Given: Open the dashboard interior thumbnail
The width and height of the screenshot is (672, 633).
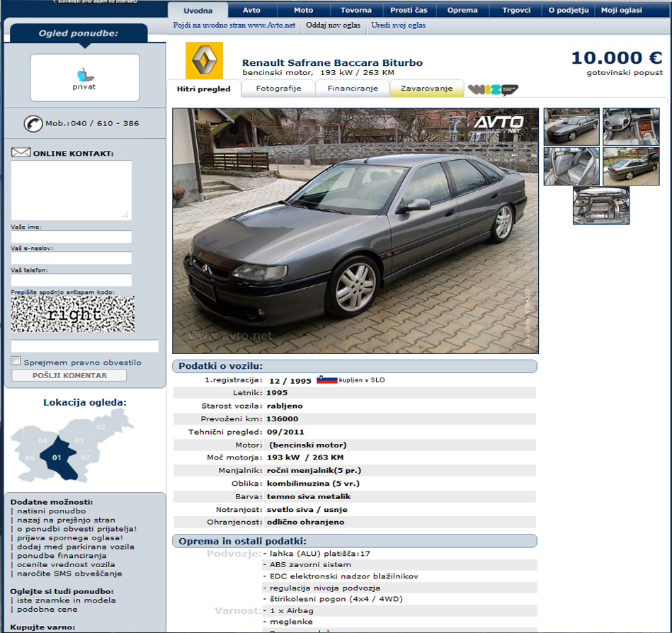Looking at the screenshot, I should pyautogui.click(x=631, y=127).
